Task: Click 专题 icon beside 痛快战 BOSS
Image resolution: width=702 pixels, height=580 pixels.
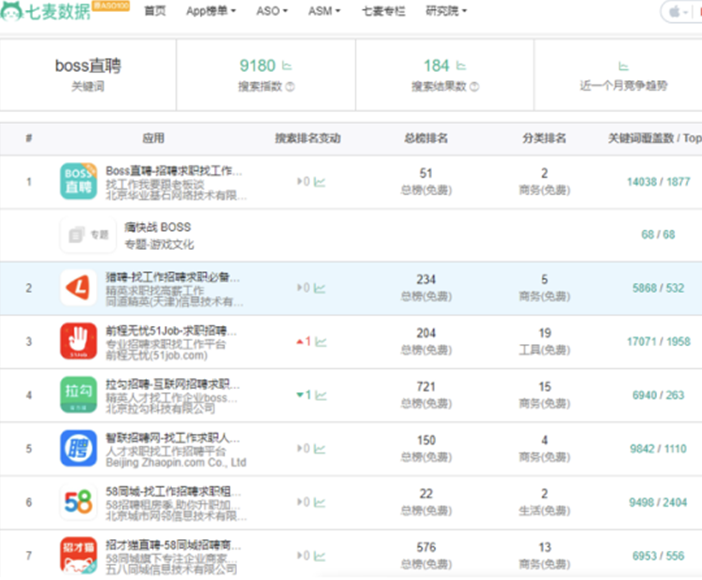Action: 89,234
